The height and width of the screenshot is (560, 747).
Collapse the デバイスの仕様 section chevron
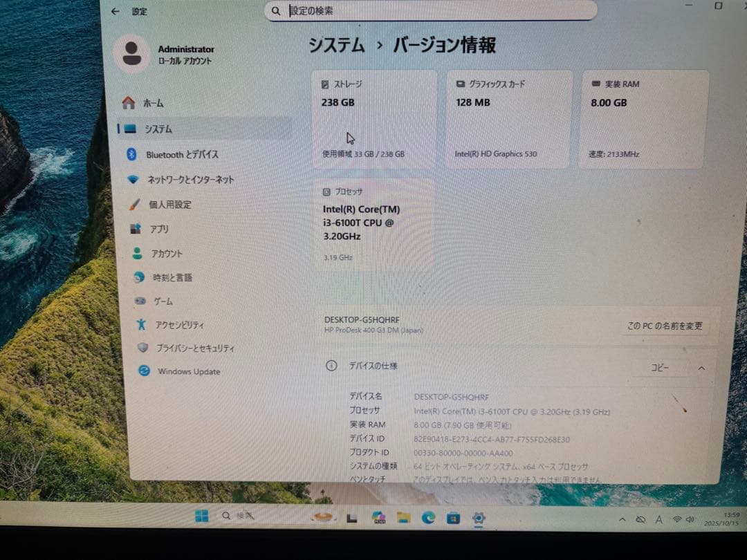point(701,368)
